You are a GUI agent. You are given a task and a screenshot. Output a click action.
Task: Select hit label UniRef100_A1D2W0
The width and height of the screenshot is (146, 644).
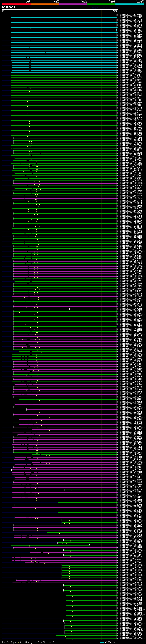tap(131, 414)
